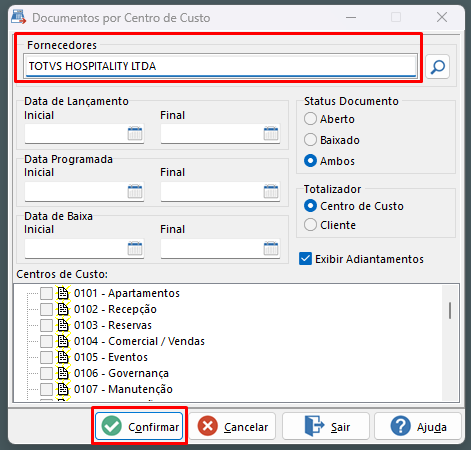This screenshot has height=450, width=471.
Task: Click the Cancelar button
Action: click(x=232, y=426)
